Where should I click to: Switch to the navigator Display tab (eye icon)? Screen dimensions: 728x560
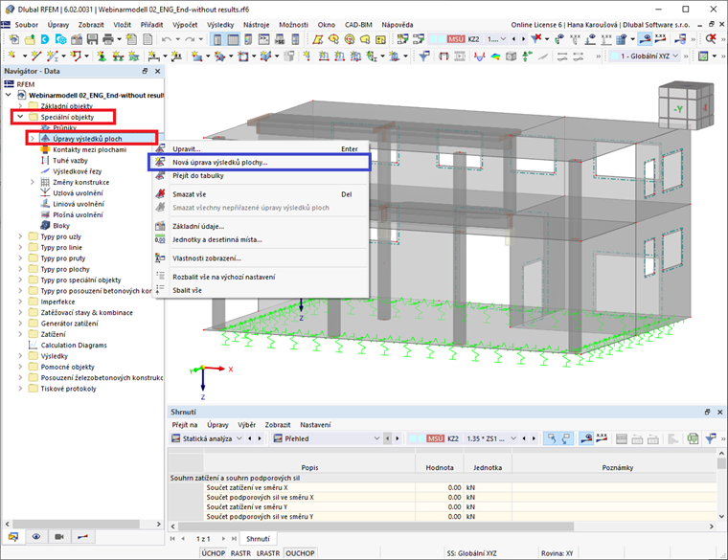pyautogui.click(x=36, y=537)
